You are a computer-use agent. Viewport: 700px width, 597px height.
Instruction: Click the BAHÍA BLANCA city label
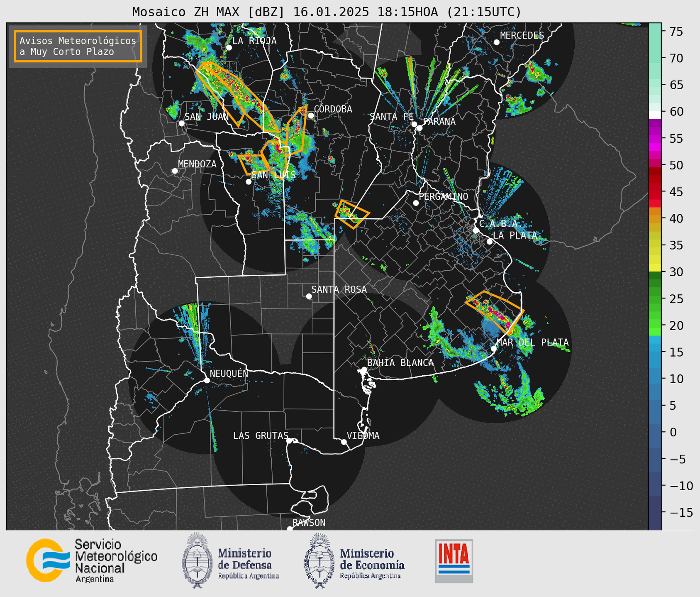(400, 363)
